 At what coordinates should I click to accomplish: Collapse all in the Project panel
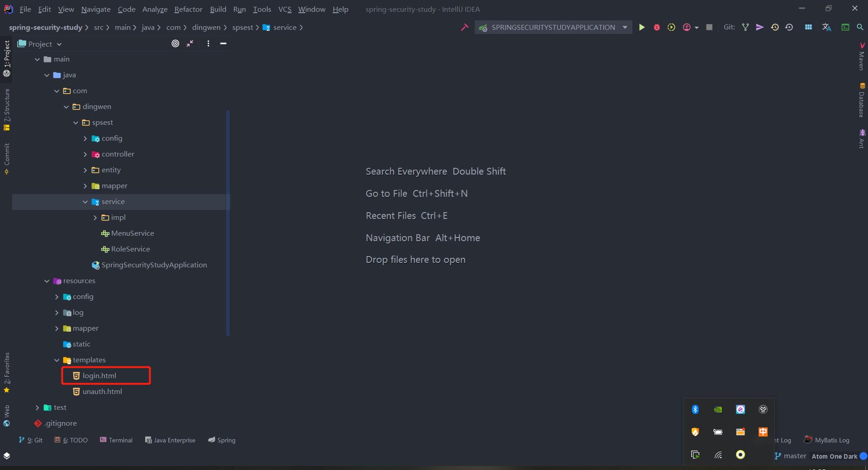click(x=190, y=43)
